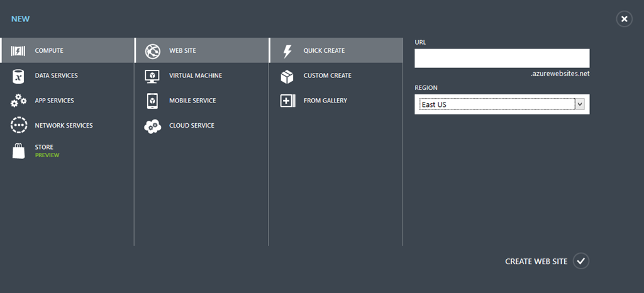The height and width of the screenshot is (293, 644).
Task: Click the Mobile Service phone icon
Action: point(152,101)
